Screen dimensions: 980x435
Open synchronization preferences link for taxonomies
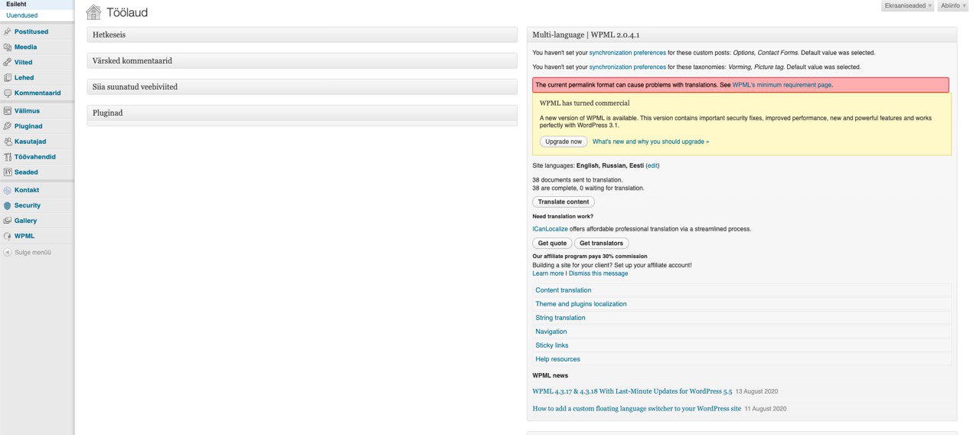627,67
